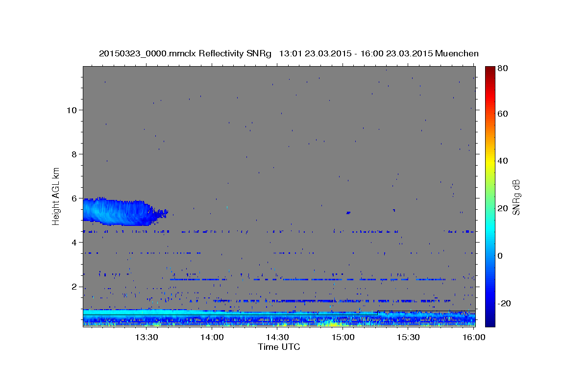The image size is (588, 392).
Task: Click the colorbar value 80
Action: [x=503, y=69]
